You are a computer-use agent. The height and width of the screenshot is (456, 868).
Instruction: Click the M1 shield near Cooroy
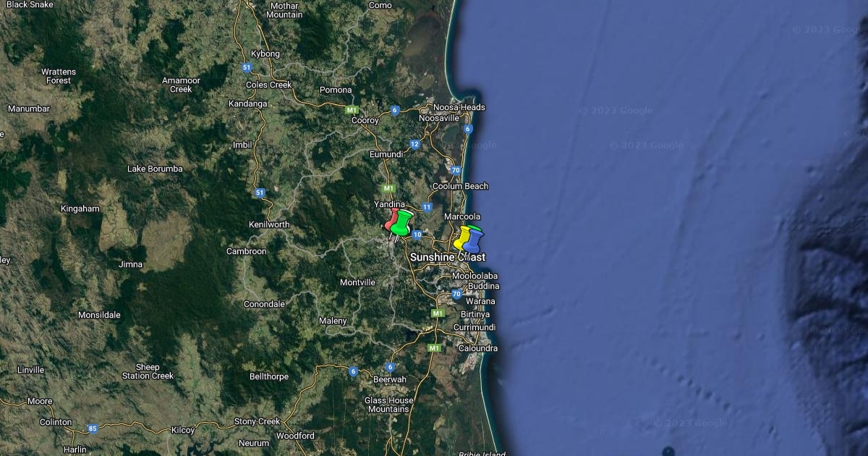pos(352,110)
